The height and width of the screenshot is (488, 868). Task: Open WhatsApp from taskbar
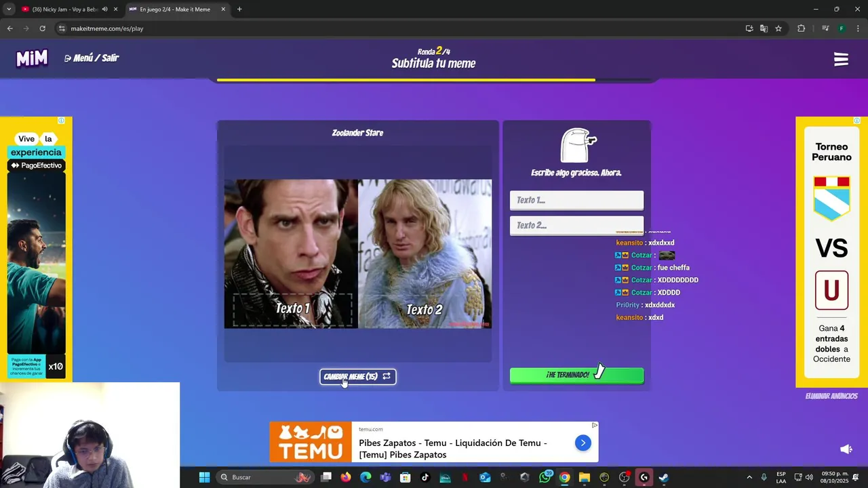pyautogui.click(x=545, y=477)
